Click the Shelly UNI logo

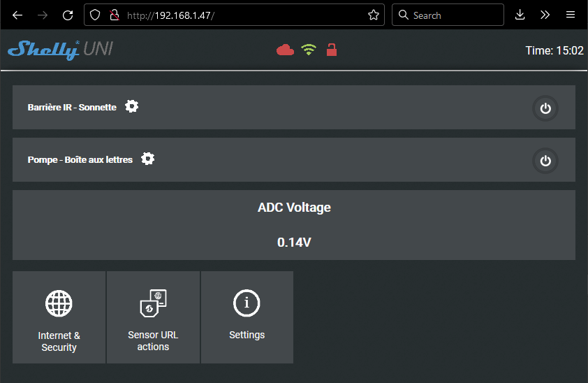pyautogui.click(x=60, y=50)
